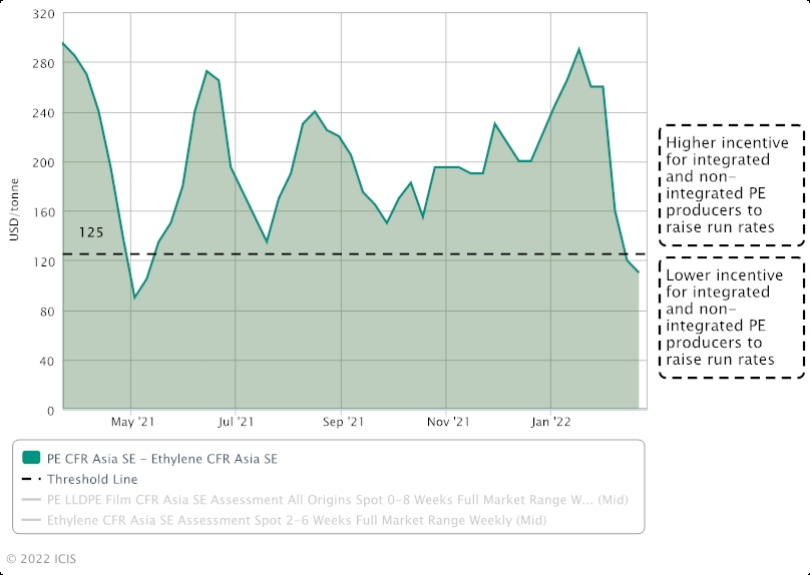Click the Higher incentive annotation box
The image size is (810, 575).
731,185
